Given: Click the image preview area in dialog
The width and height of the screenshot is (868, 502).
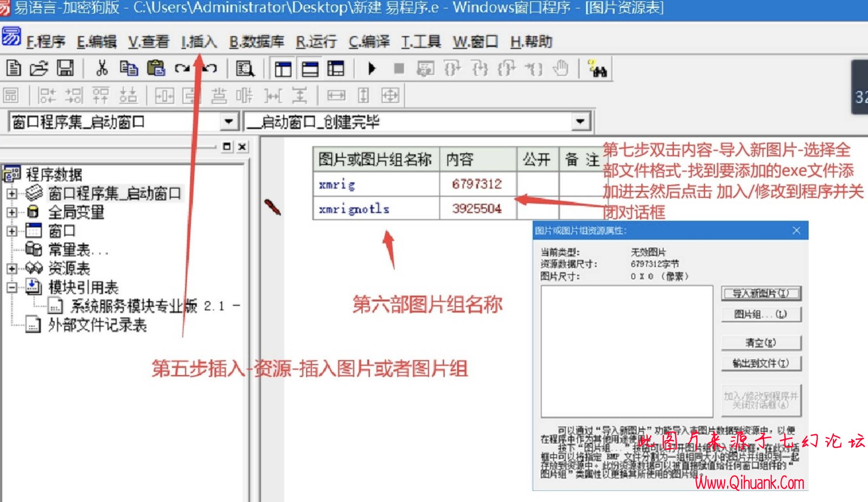Looking at the screenshot, I should pos(627,351).
